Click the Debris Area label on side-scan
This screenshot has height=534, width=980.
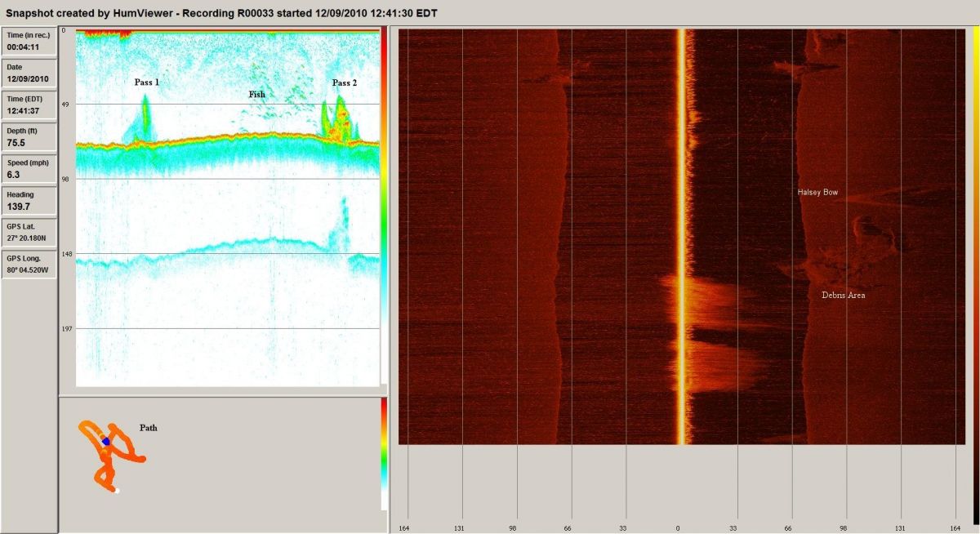pos(843,296)
